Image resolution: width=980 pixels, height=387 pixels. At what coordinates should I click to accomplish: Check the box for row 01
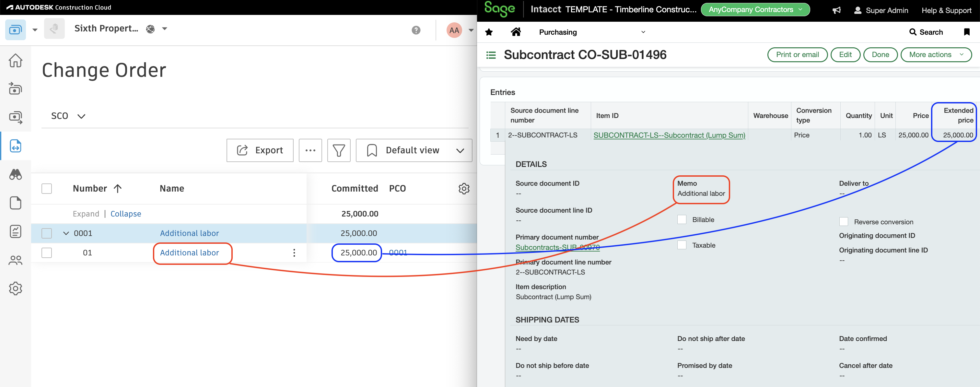click(46, 253)
